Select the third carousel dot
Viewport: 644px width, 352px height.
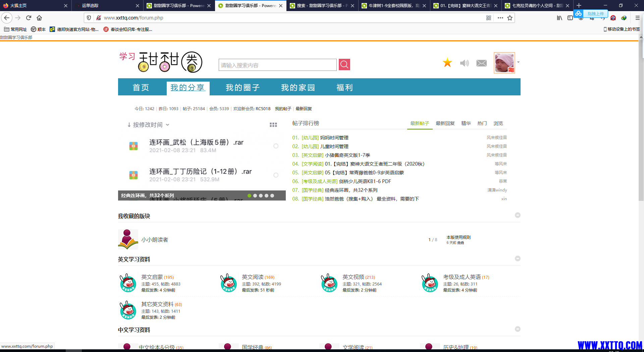tap(261, 195)
